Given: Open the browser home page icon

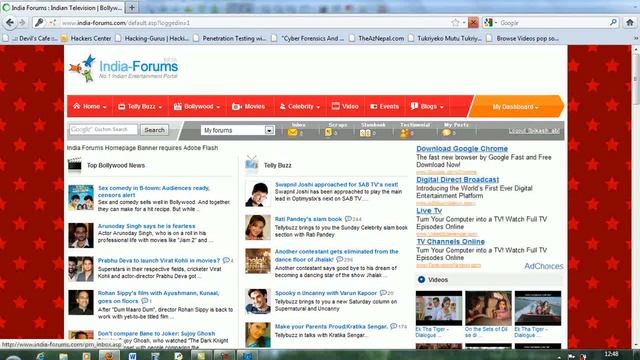Looking at the screenshot, I should [x=630, y=23].
